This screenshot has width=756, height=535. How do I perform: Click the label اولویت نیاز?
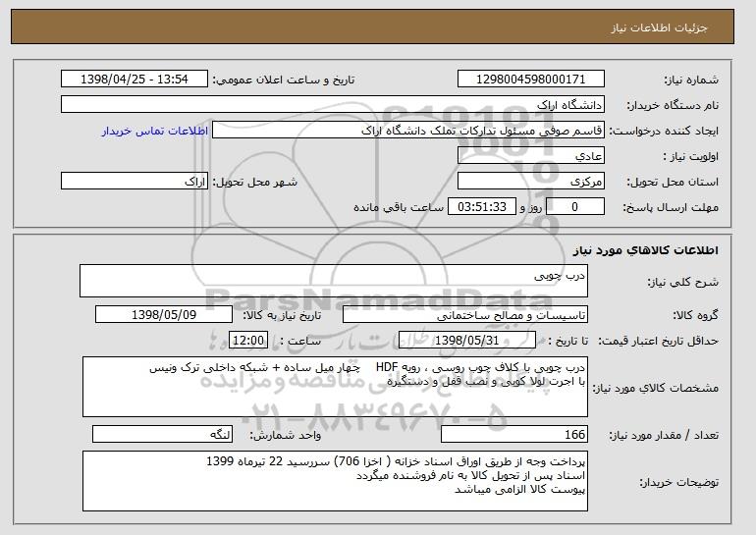[x=690, y=156]
